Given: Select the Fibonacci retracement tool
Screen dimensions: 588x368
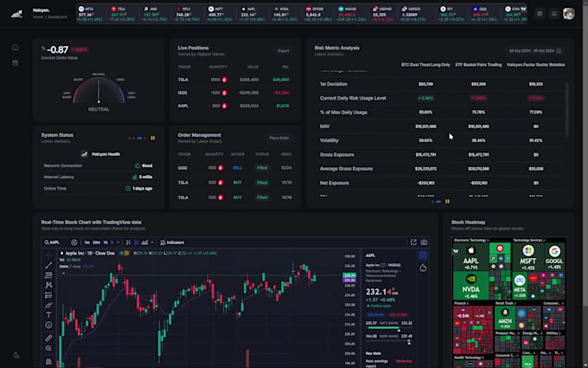Looking at the screenshot, I should [x=48, y=275].
